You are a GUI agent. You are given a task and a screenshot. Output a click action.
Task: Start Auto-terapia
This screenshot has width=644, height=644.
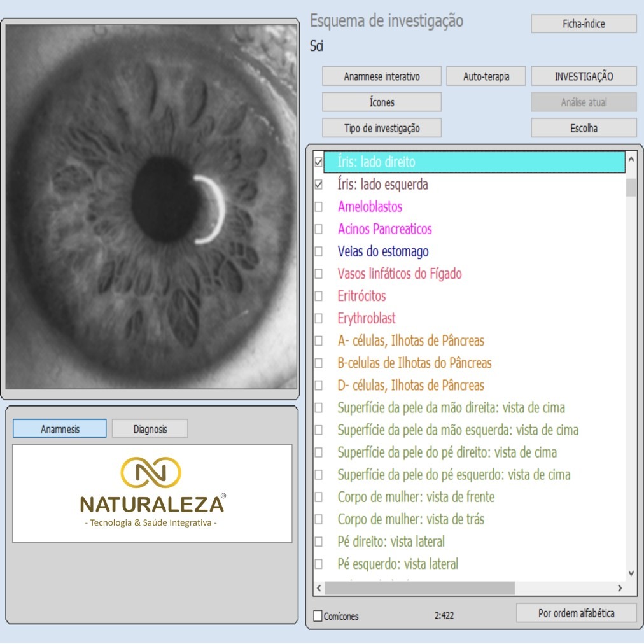click(486, 76)
